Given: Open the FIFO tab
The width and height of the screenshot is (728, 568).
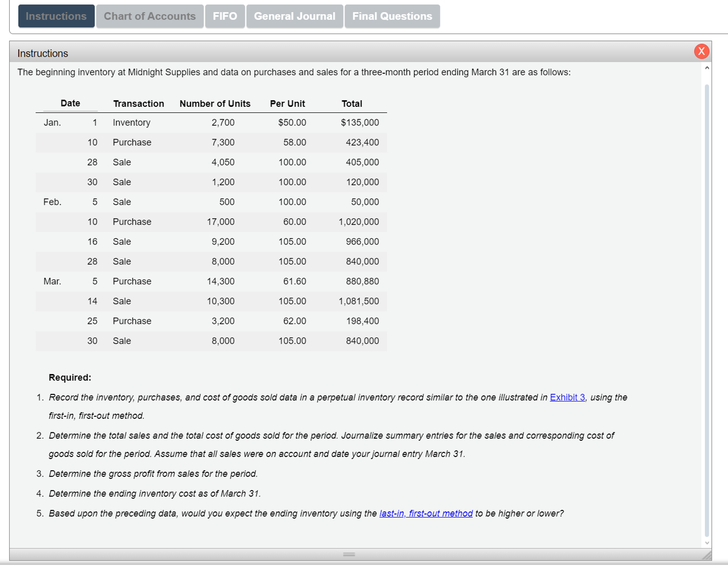Looking at the screenshot, I should tap(225, 16).
